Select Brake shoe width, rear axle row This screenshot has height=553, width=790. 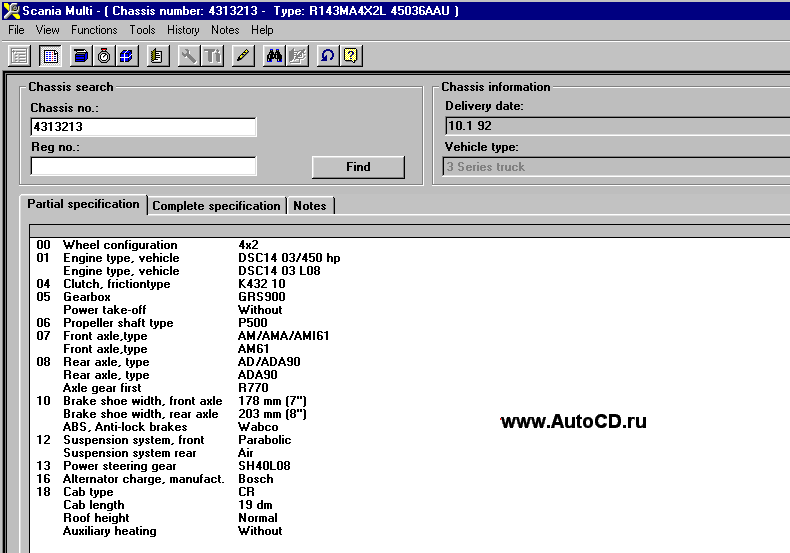click(x=411, y=414)
